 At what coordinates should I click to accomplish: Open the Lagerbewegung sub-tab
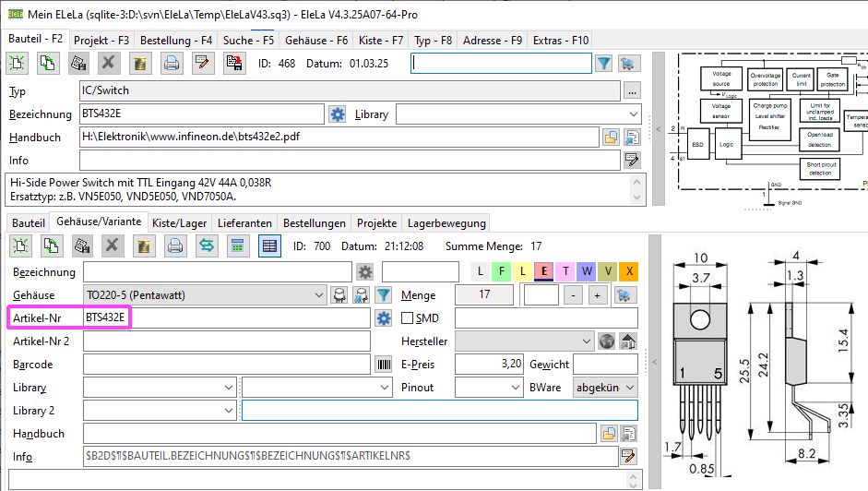[x=446, y=223]
